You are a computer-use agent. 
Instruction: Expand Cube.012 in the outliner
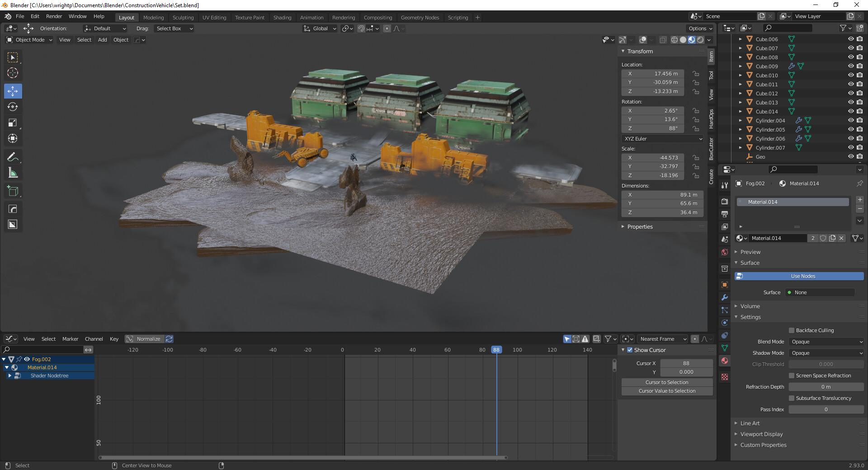pyautogui.click(x=740, y=94)
